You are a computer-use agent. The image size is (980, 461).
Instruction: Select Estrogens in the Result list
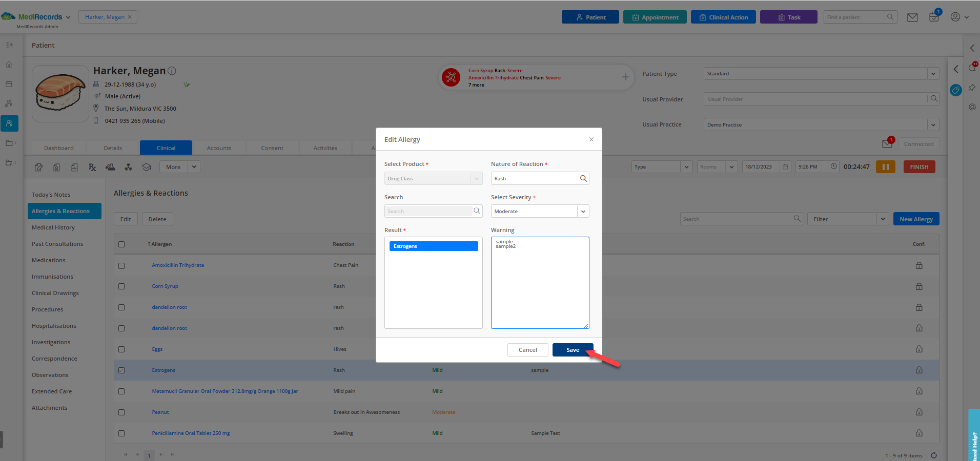pyautogui.click(x=434, y=246)
